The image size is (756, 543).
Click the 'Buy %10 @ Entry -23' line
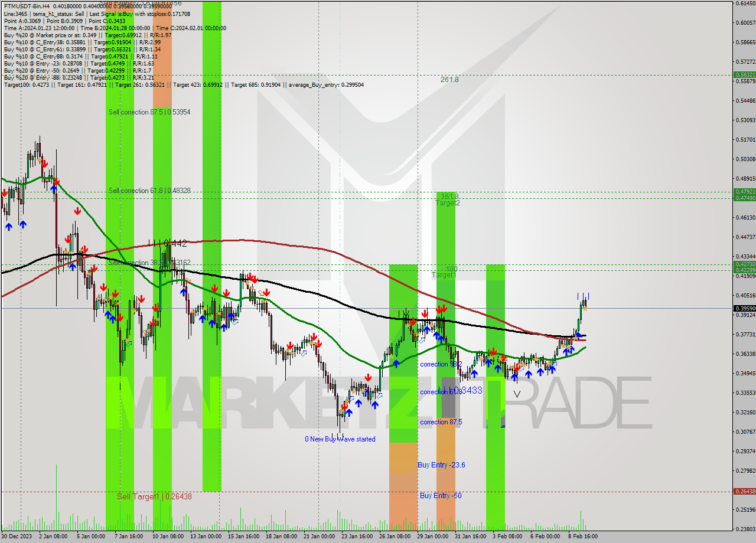(79, 63)
